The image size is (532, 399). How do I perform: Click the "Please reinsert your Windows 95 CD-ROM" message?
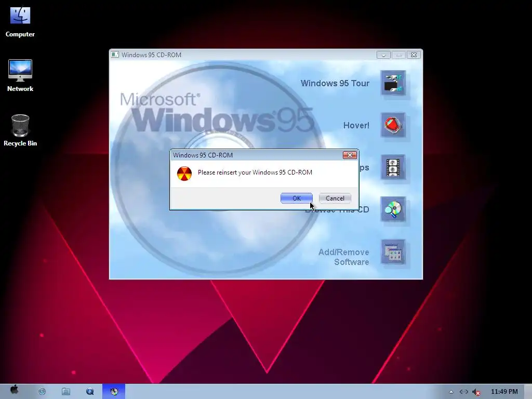click(x=255, y=172)
